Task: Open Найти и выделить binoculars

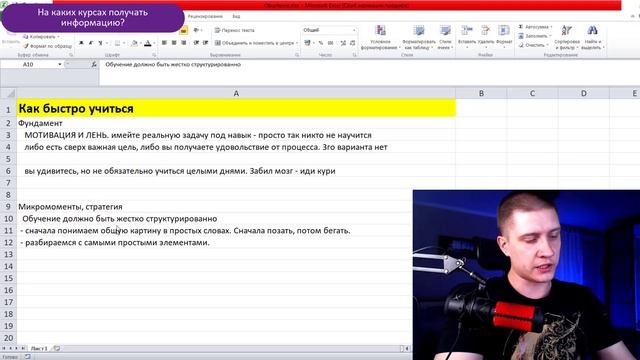Action: (x=593, y=38)
